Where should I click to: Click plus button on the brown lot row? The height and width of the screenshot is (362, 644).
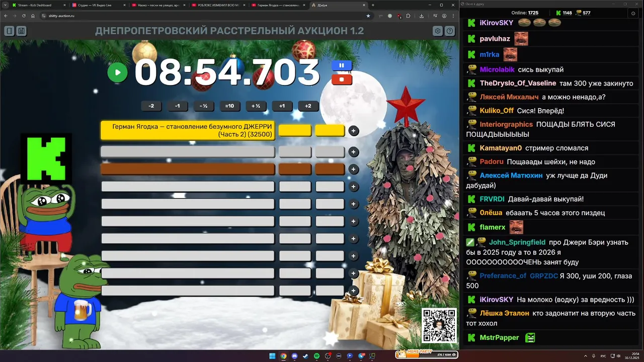coord(354,169)
